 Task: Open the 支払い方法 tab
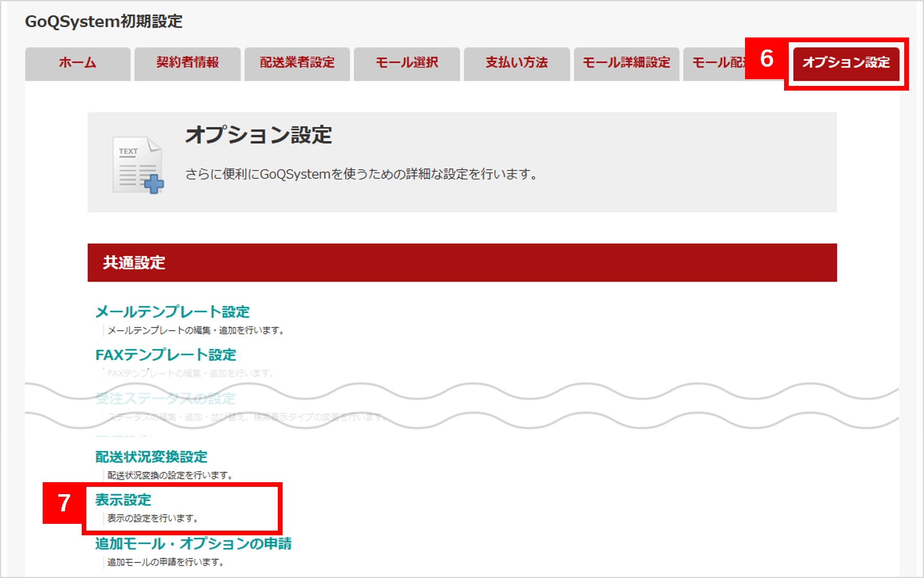[x=517, y=63]
